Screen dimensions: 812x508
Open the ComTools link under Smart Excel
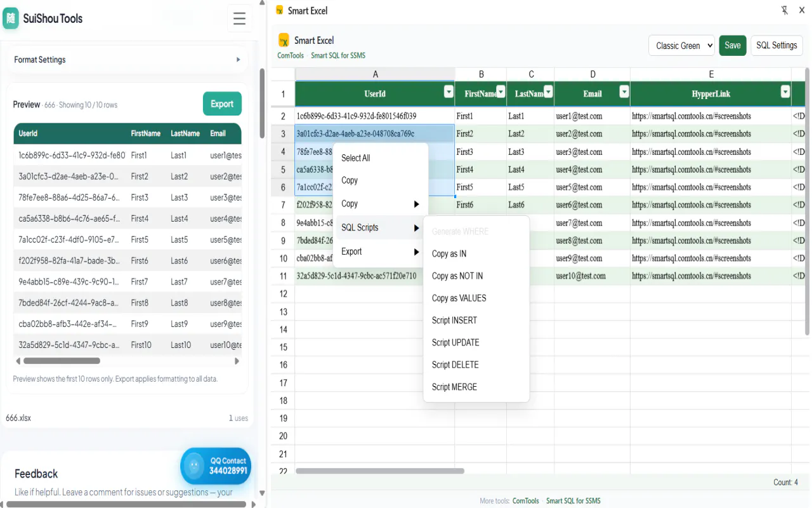(291, 55)
